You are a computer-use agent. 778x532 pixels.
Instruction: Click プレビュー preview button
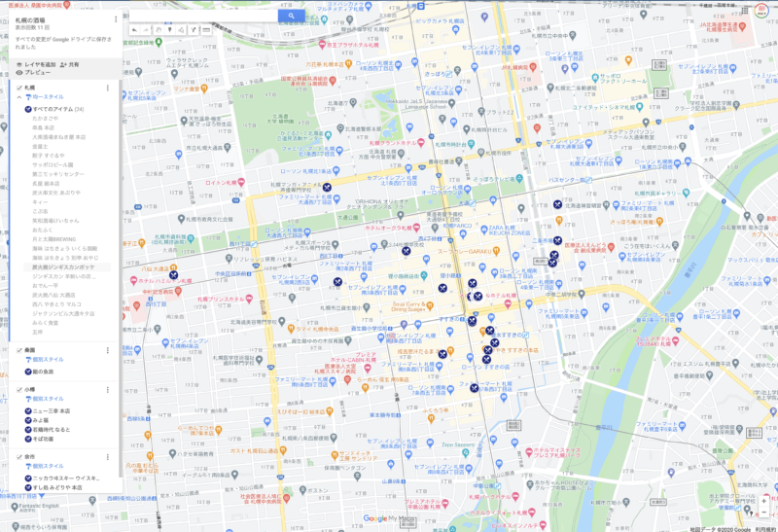point(33,72)
